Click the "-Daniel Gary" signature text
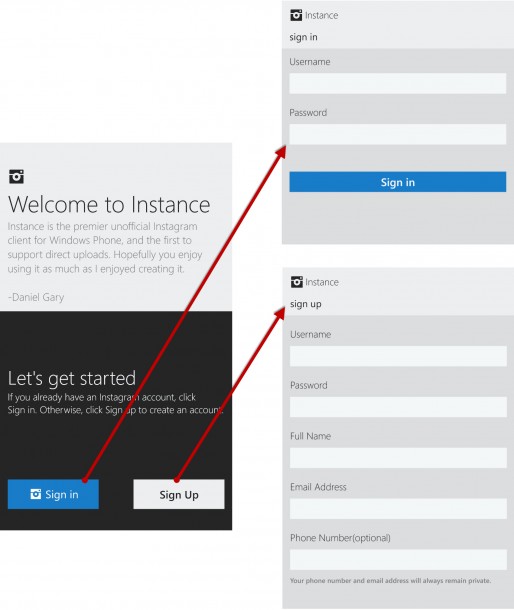Viewport: 514px width, 610px height. 36,297
